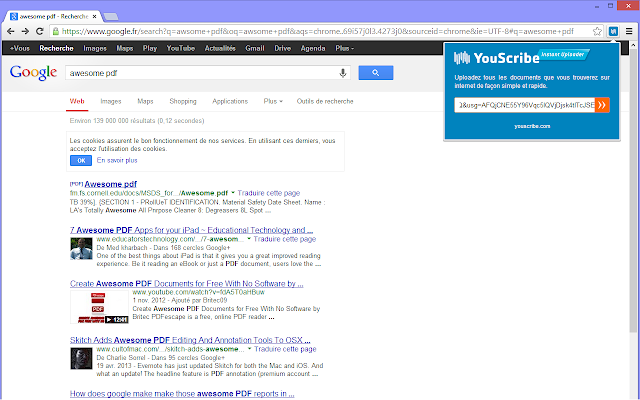
Task: Open Agenda in the black bar
Action: (x=313, y=48)
